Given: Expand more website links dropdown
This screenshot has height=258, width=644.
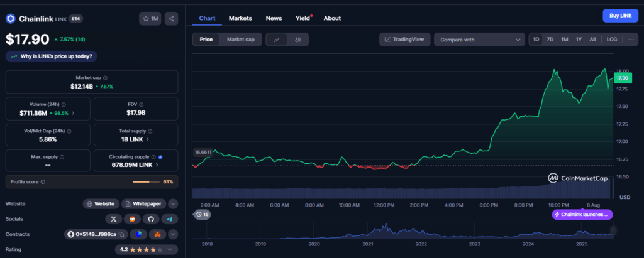Looking at the screenshot, I should point(173,203).
